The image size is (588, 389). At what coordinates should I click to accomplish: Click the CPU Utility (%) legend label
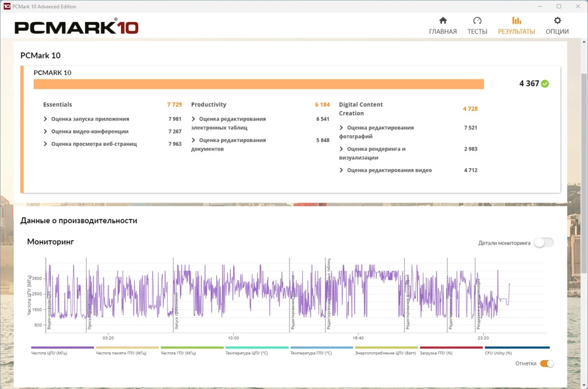click(x=498, y=353)
